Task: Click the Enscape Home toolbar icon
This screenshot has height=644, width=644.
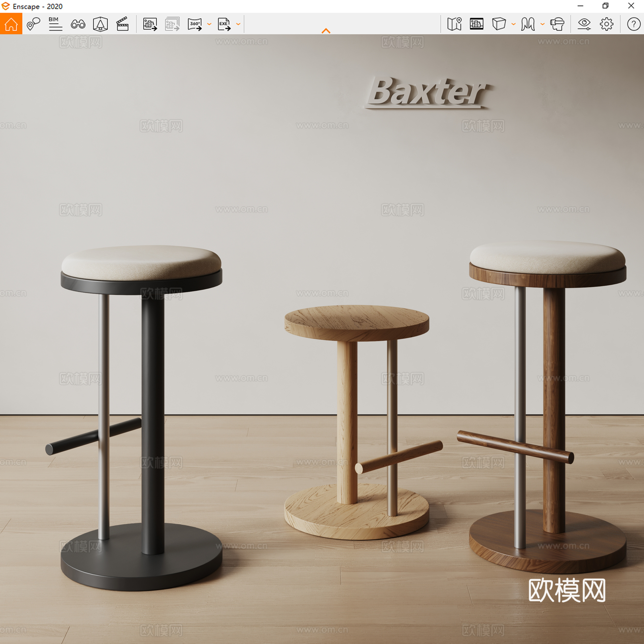Action: (11, 24)
